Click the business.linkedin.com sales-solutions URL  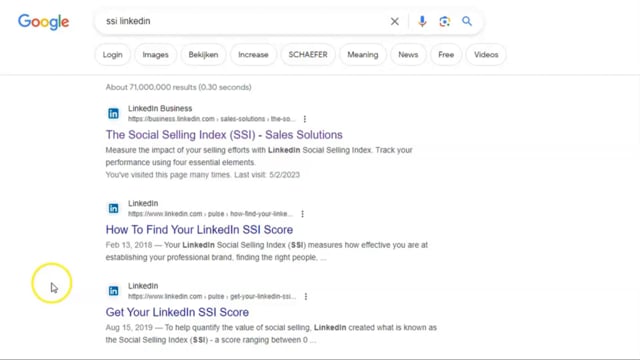(x=211, y=119)
